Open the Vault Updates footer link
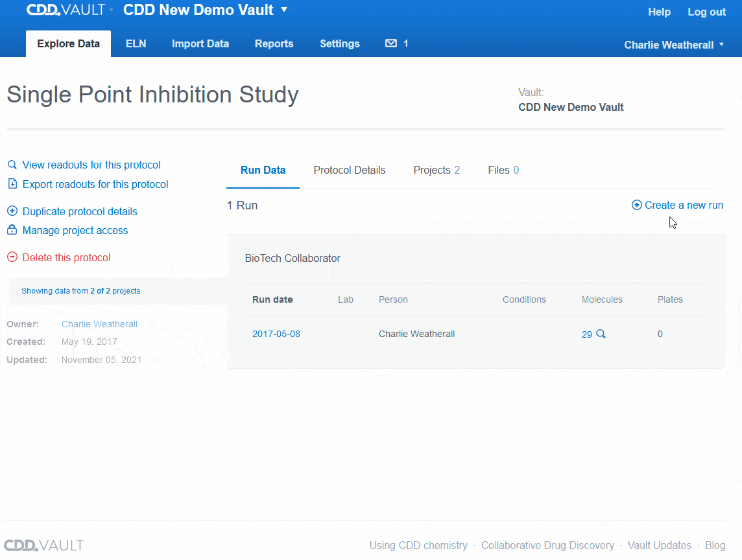The height and width of the screenshot is (560, 742). coord(659,545)
